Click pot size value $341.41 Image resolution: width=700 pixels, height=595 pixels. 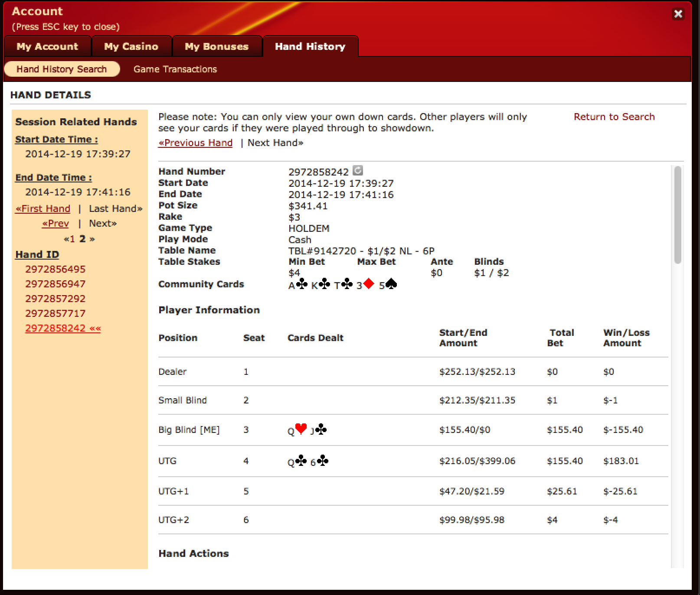308,206
